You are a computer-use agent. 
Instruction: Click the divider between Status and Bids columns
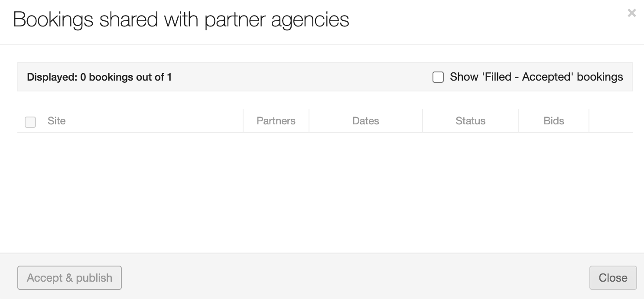click(519, 121)
